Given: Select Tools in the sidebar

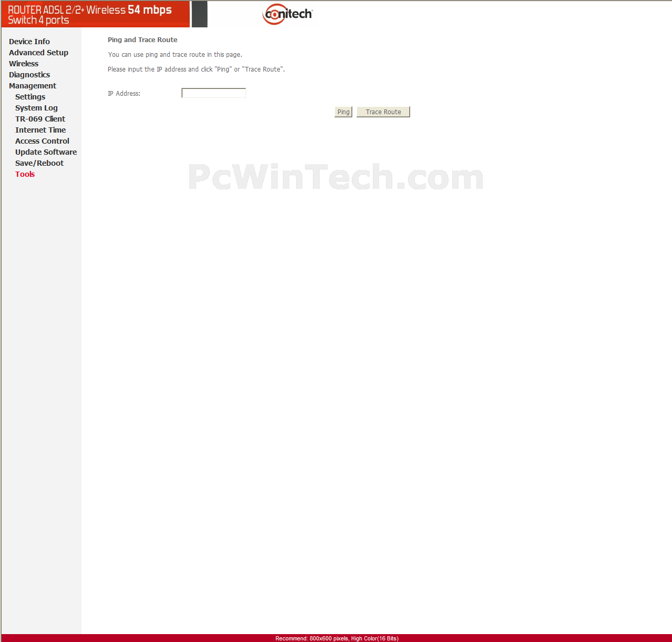Looking at the screenshot, I should coord(25,174).
